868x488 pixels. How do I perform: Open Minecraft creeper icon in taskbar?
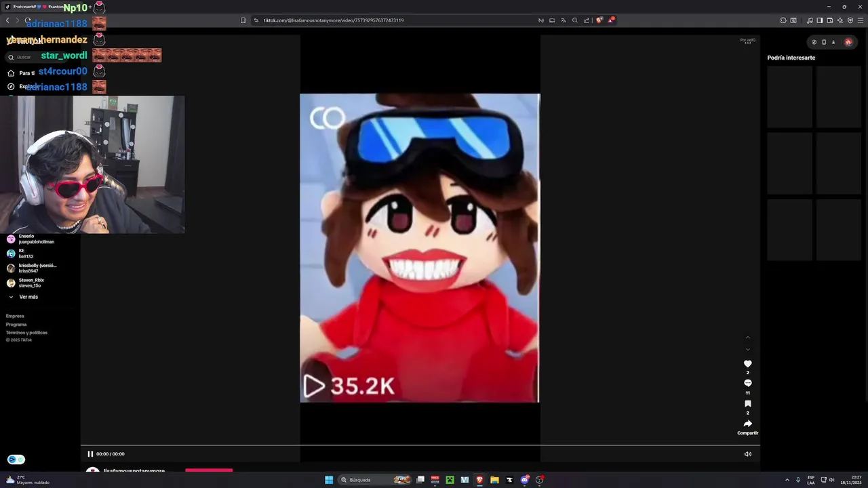coord(450,480)
